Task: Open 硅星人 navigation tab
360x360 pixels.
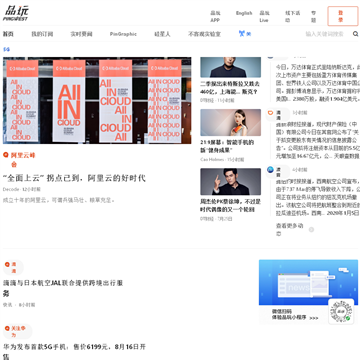Action: 162,34
